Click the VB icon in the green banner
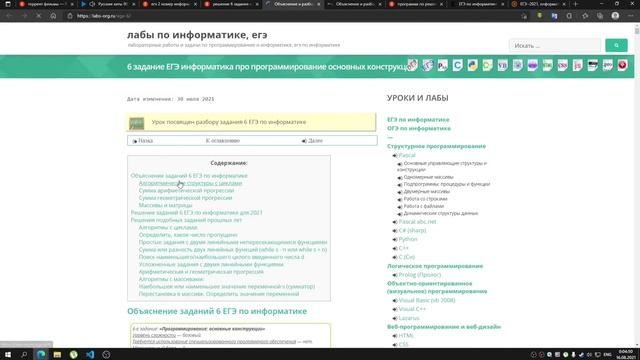 tap(502, 65)
